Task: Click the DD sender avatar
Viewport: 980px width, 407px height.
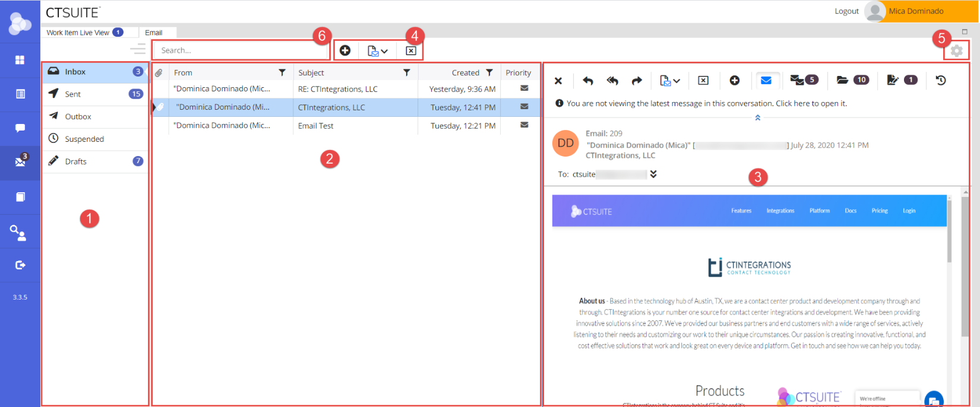Action: point(565,144)
